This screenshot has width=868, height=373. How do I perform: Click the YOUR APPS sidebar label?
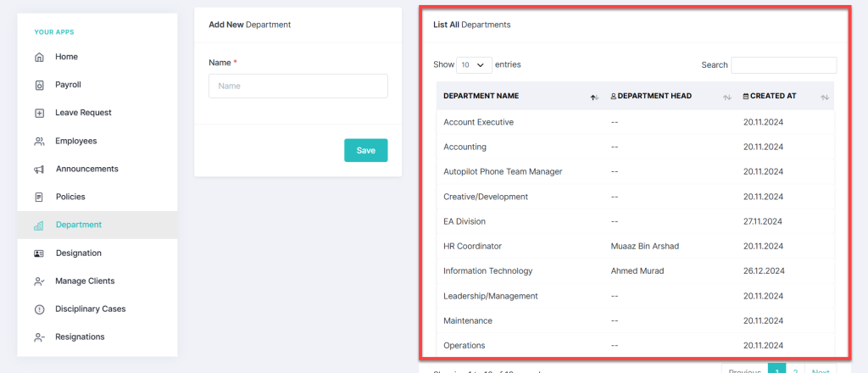[x=54, y=32]
